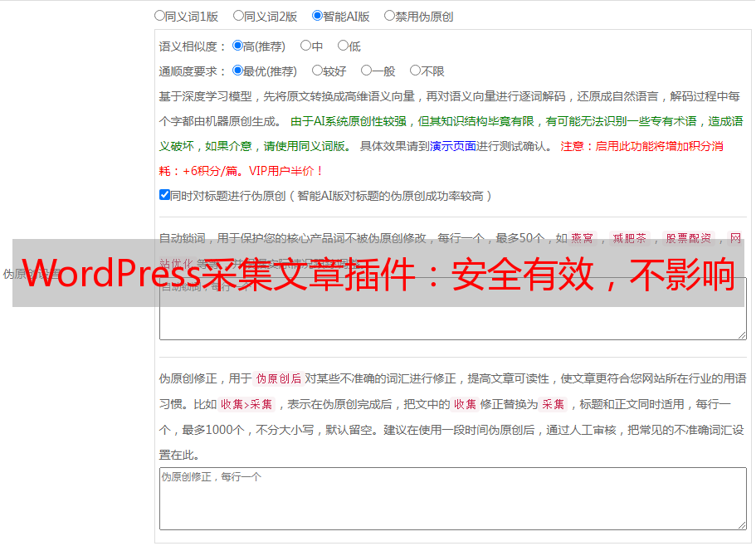Choose the 智能AI版 radio option
The width and height of the screenshot is (756, 546).
[317, 16]
